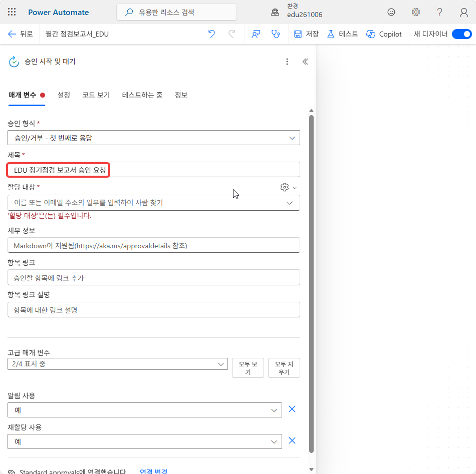Image resolution: width=476 pixels, height=474 pixels.
Task: Open the 할당 대상 people picker dropdown
Action: click(154, 203)
